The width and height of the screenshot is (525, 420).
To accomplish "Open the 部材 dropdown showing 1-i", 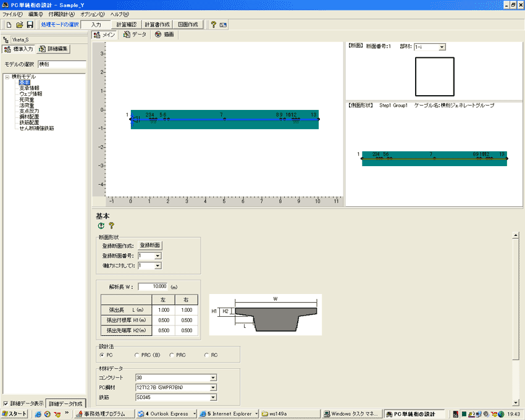I will pos(442,47).
